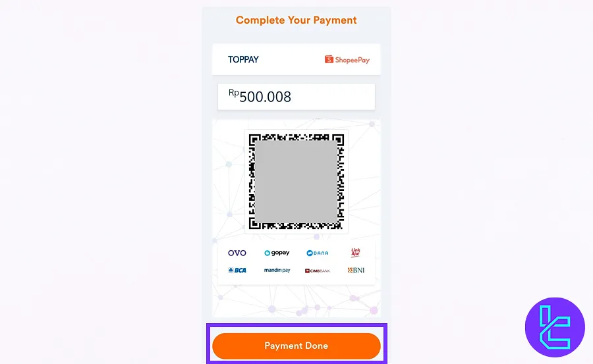
Task: Click the ShopeePay shopping bag icon
Action: [x=329, y=59]
